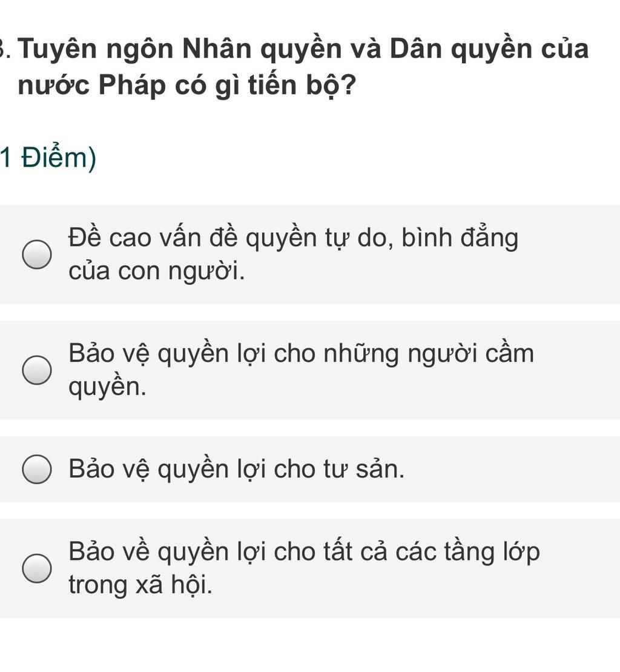Click the "1 Điểm)" points label
620x672 pixels.
click(48, 159)
